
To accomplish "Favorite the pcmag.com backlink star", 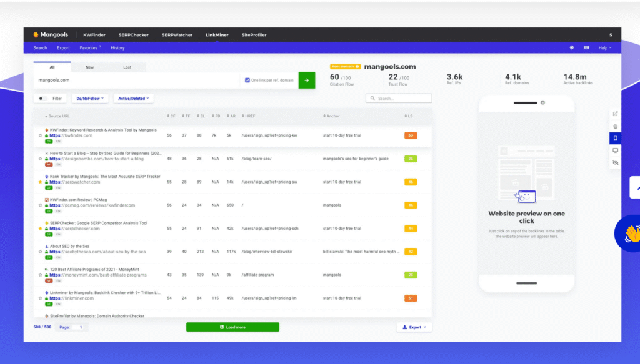I will click(40, 205).
